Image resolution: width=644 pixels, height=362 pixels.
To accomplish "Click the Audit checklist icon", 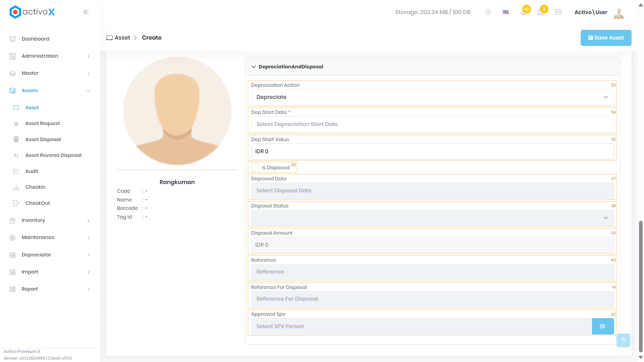I will [x=16, y=171].
